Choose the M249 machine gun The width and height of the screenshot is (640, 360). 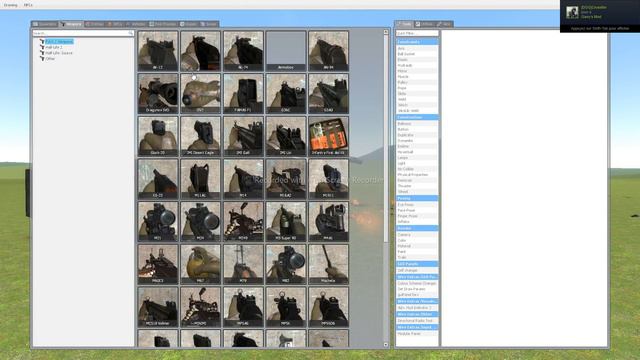point(243,221)
